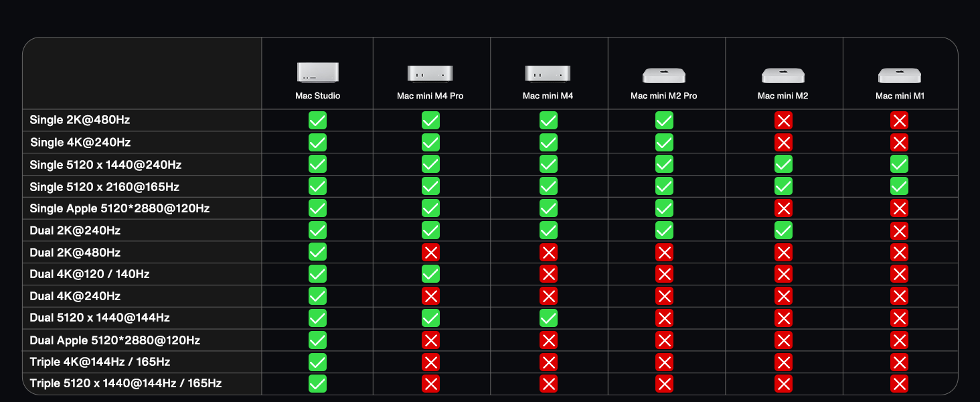Click green check for Mac mini M4 Pro Single 4K@240Hz

pos(430,142)
